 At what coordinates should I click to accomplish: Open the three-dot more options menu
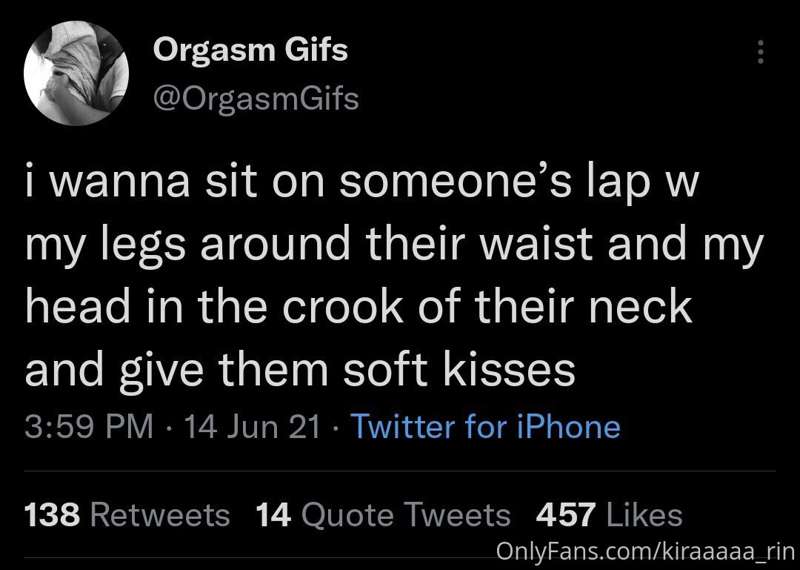point(760,52)
